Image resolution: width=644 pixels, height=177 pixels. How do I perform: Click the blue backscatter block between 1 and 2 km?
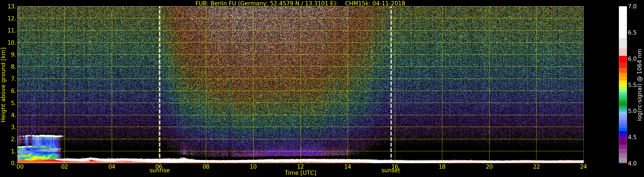coord(41,142)
